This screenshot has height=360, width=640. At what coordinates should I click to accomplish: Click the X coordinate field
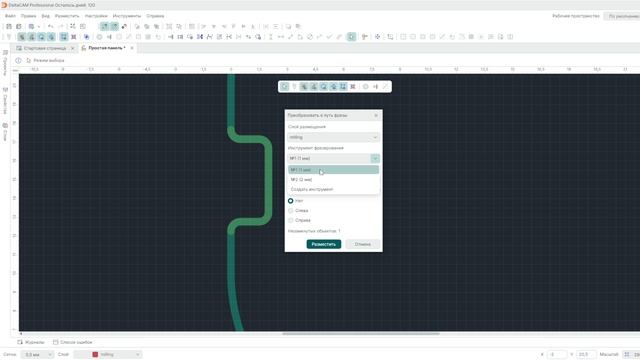557,354
